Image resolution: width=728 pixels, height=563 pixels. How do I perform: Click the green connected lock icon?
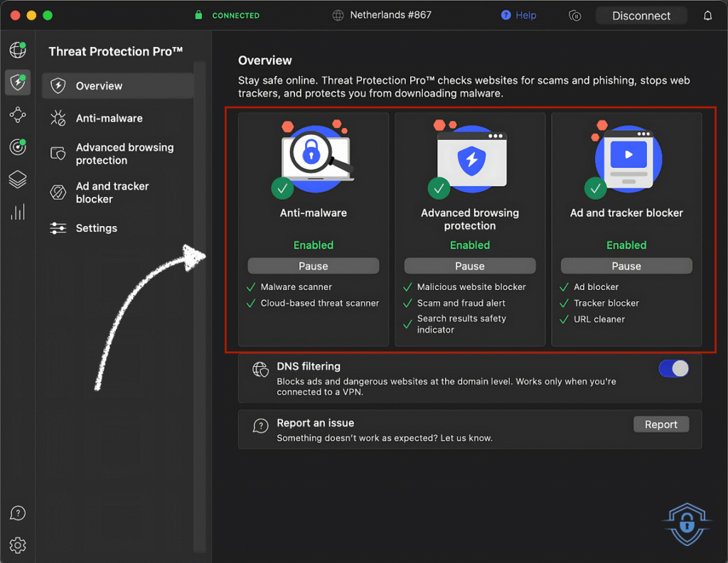pyautogui.click(x=199, y=15)
